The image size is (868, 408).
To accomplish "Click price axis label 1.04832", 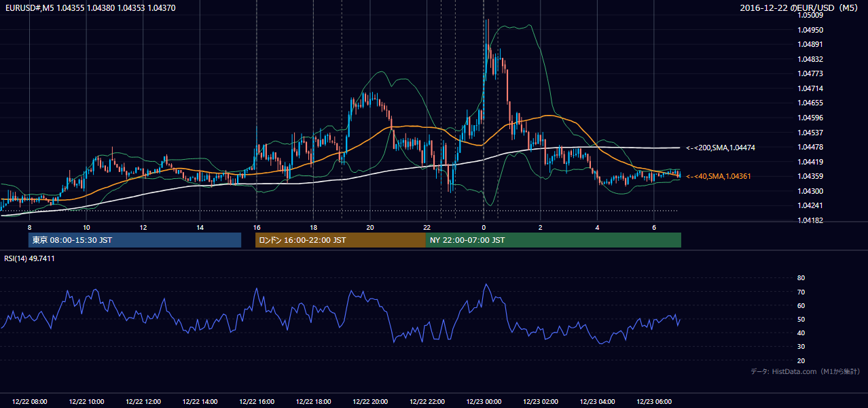I will (810, 59).
